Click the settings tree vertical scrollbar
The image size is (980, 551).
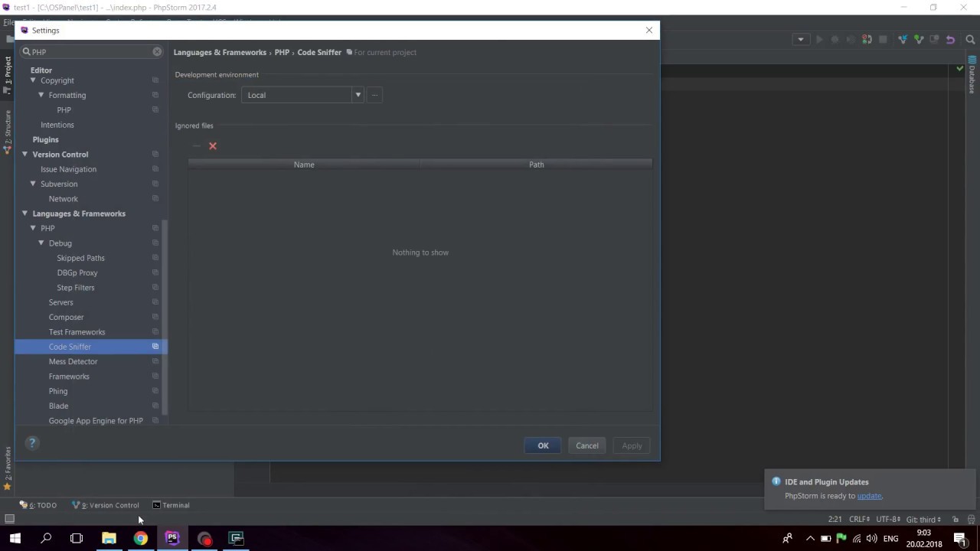(165, 318)
